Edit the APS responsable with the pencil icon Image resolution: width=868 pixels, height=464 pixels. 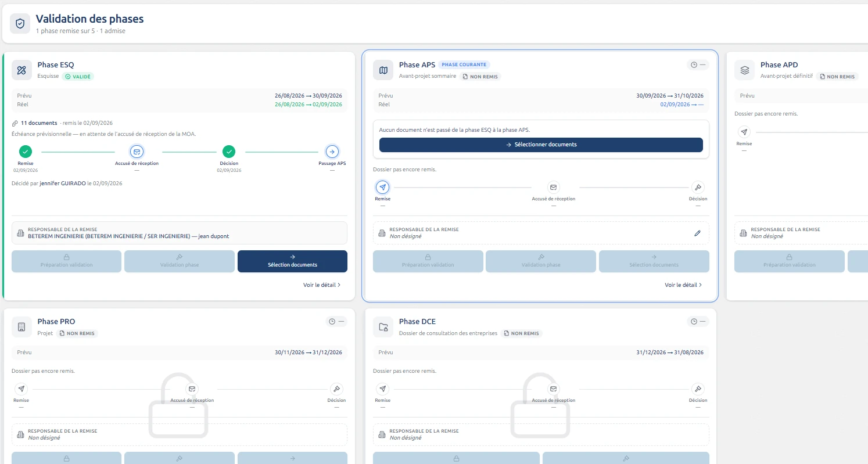coord(697,233)
